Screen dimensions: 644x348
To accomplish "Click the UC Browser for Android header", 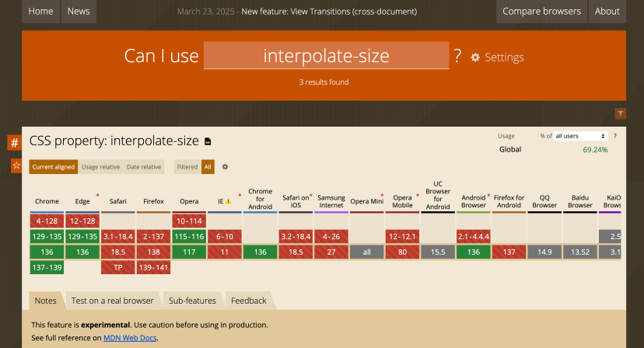I will 438,195.
